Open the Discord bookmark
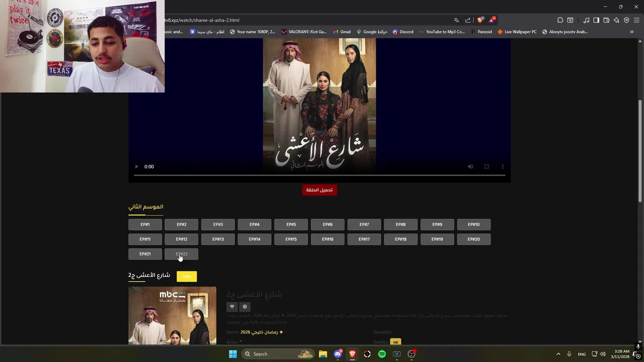644x362 pixels. pos(403,32)
